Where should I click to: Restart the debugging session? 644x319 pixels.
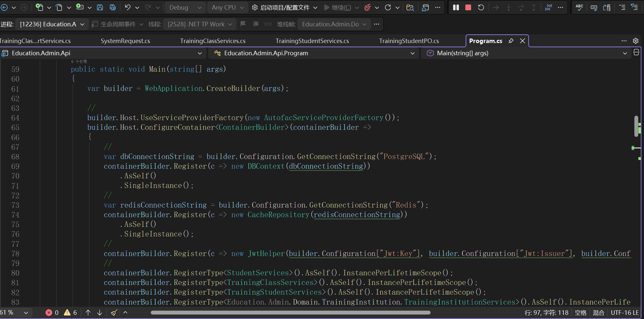pos(481,7)
